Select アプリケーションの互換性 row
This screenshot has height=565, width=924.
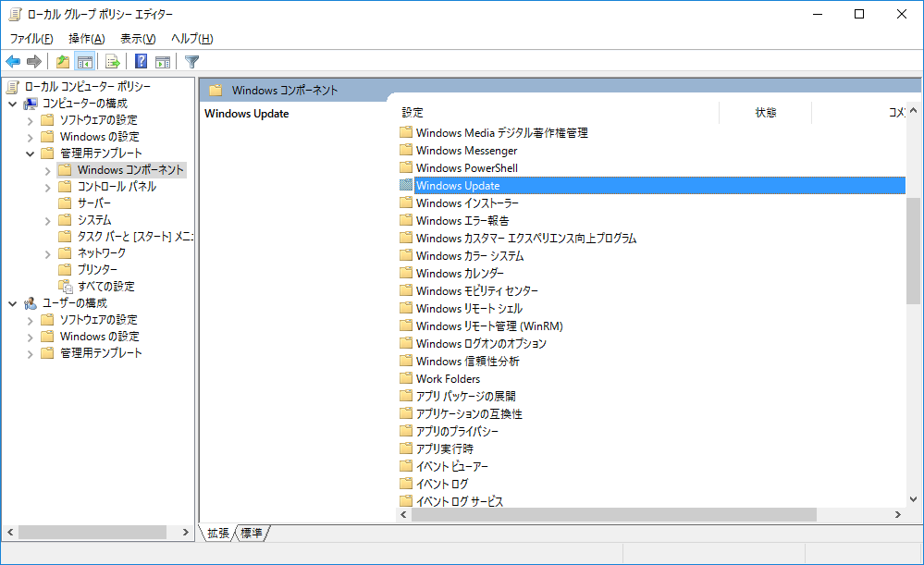tap(469, 413)
